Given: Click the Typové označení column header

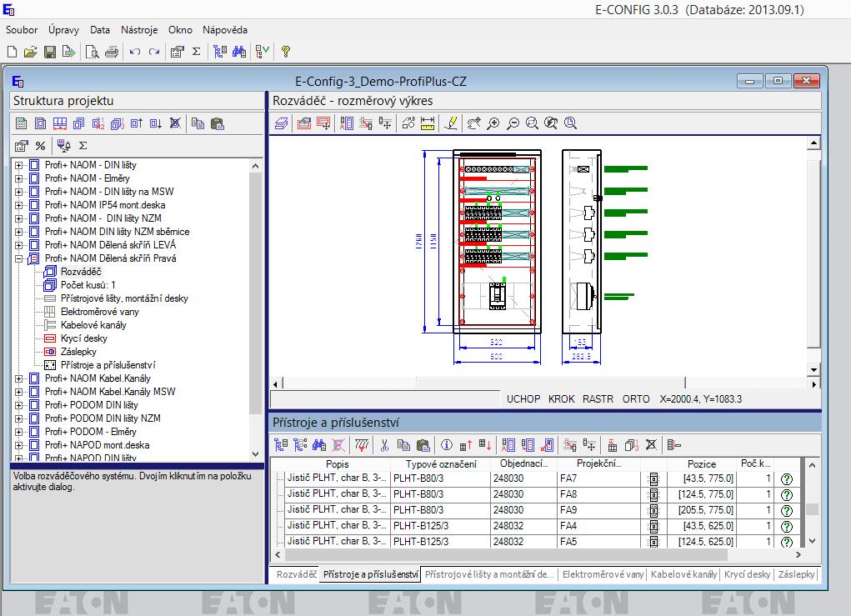Looking at the screenshot, I should click(x=441, y=464).
